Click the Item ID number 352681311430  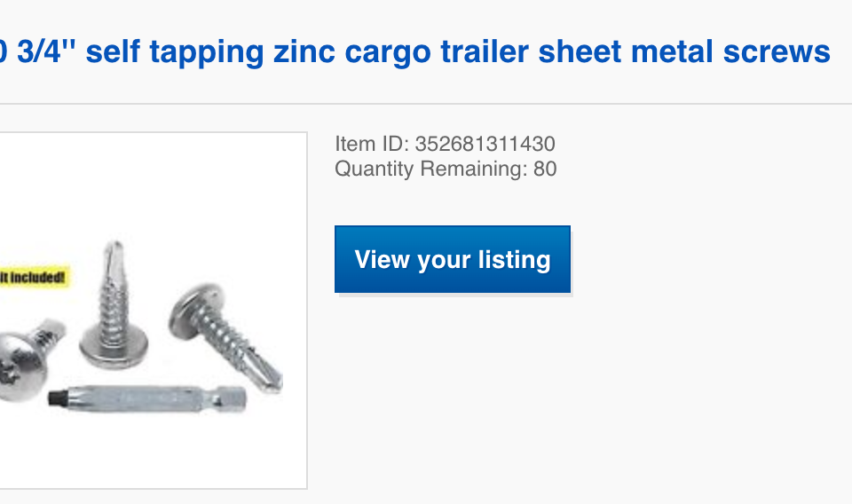pos(485,144)
